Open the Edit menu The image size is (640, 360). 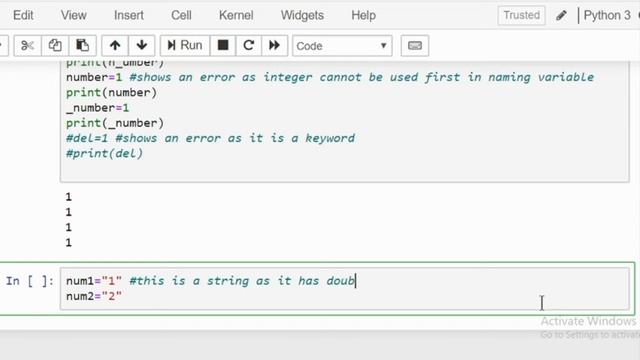[23, 16]
